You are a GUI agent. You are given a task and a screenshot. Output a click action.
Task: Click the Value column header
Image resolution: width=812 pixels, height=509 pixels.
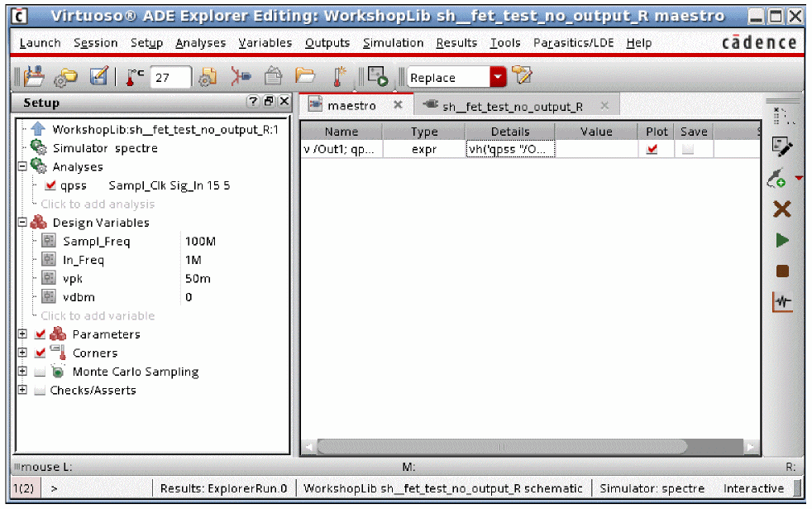[x=596, y=132]
